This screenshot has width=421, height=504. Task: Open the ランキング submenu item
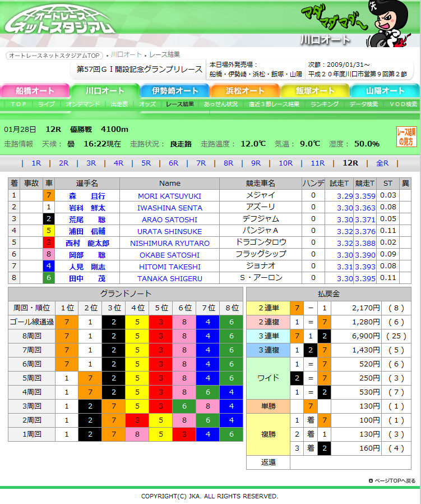coord(325,104)
